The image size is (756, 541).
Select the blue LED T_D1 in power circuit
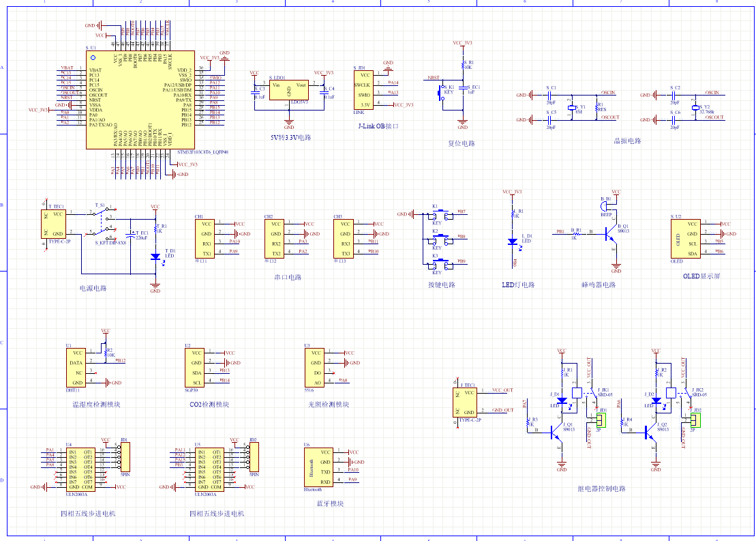point(155,257)
